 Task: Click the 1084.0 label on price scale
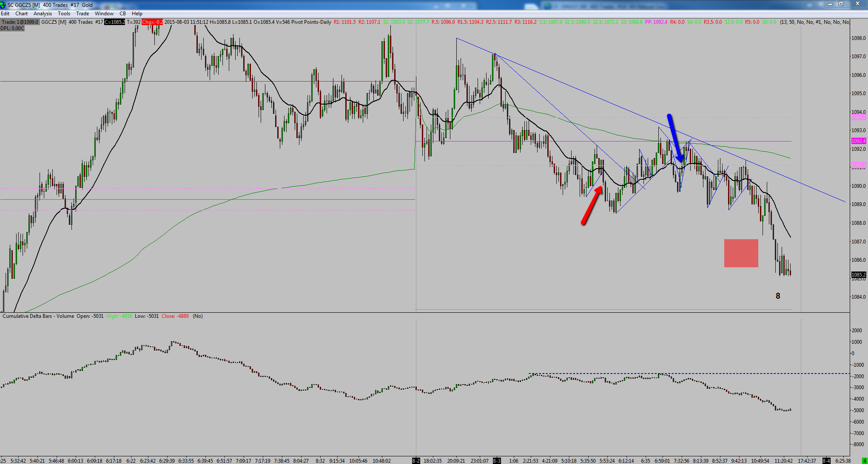click(x=858, y=297)
